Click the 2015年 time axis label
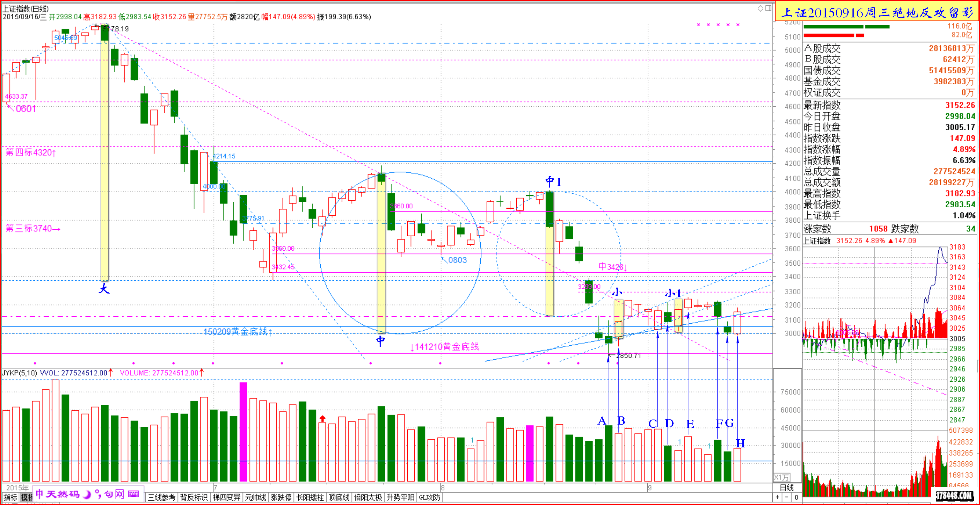980x505 pixels. tap(17, 488)
